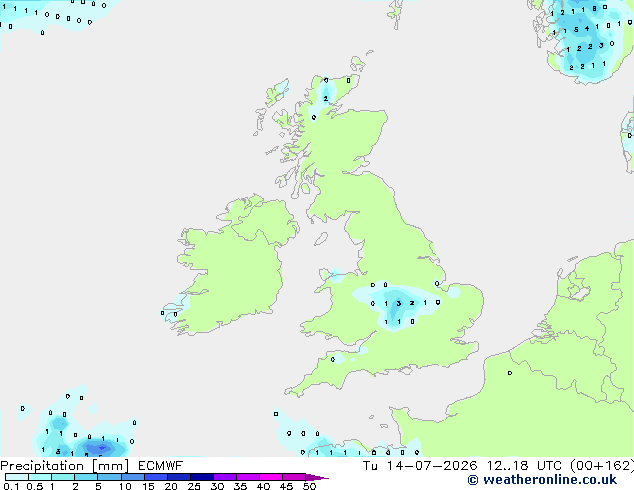Pick the 1–2 mm legend swatch
The height and width of the screenshot is (490, 634).
click(63, 477)
